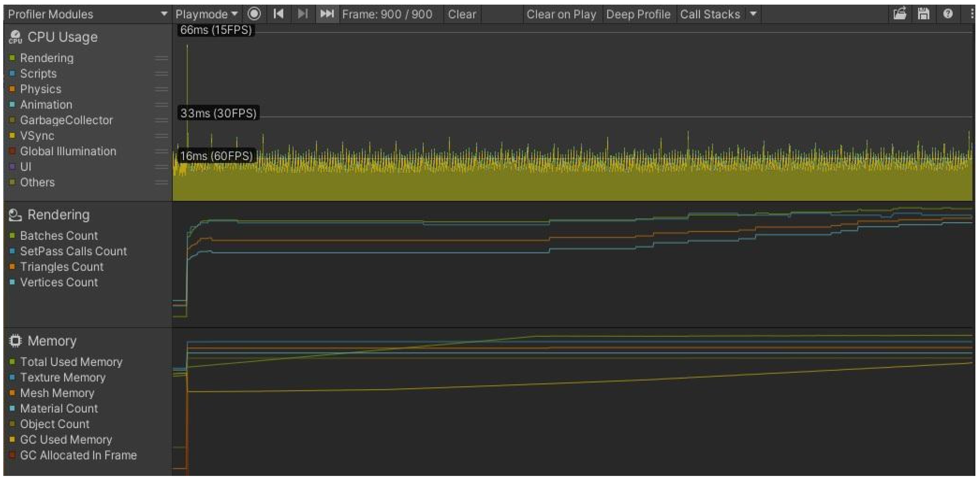Save profiler data to file

[924, 14]
